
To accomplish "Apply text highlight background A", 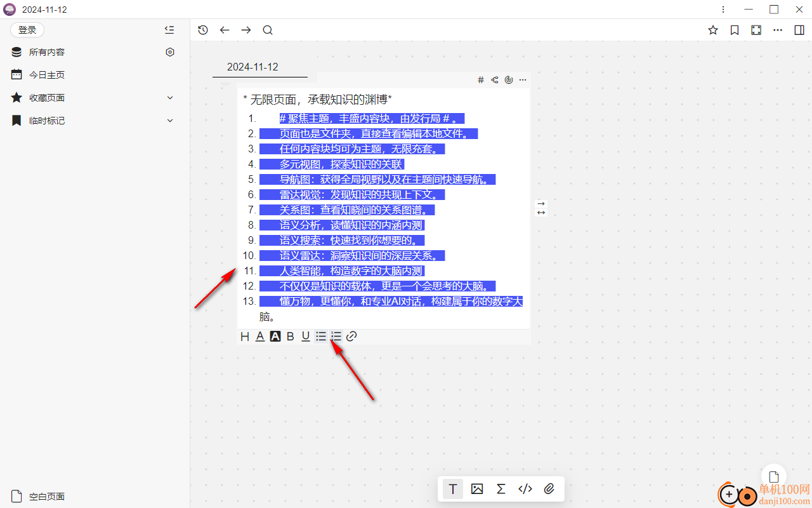I will tap(275, 337).
